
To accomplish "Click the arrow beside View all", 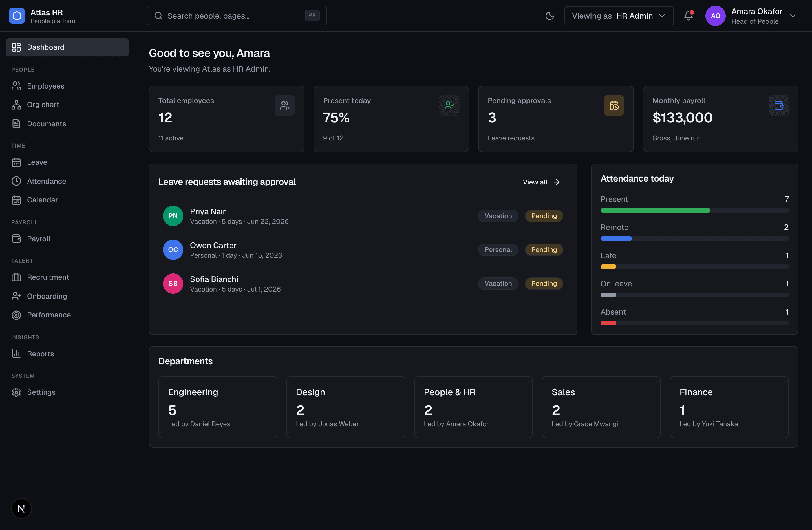I will point(557,182).
